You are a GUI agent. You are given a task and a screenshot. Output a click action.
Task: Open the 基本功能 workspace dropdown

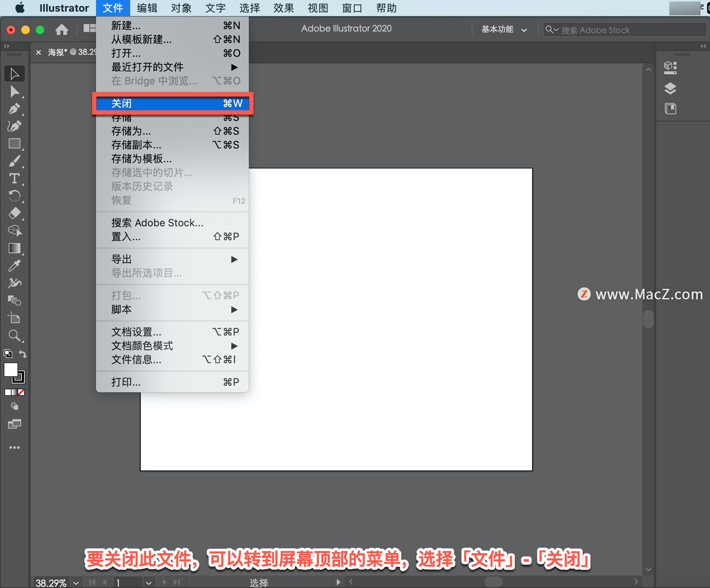click(504, 30)
